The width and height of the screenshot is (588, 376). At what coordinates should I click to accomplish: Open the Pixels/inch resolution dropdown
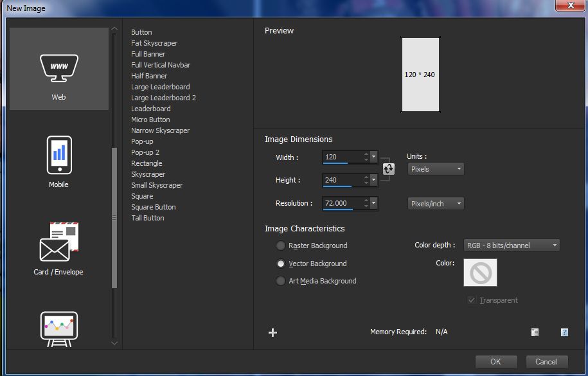(435, 203)
